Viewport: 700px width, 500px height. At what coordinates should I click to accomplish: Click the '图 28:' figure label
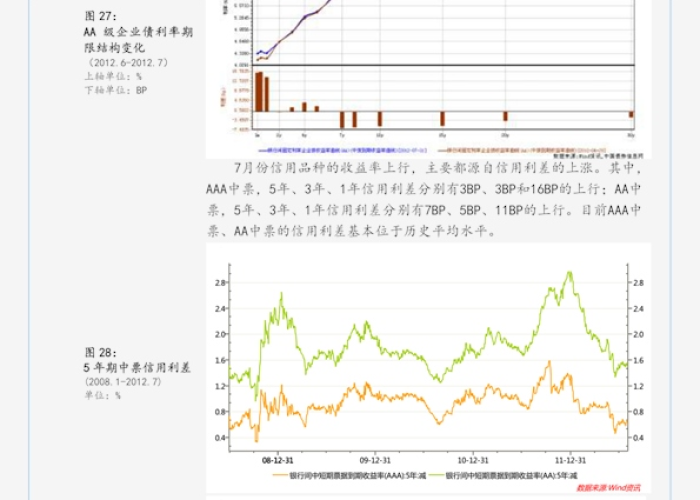(100, 353)
